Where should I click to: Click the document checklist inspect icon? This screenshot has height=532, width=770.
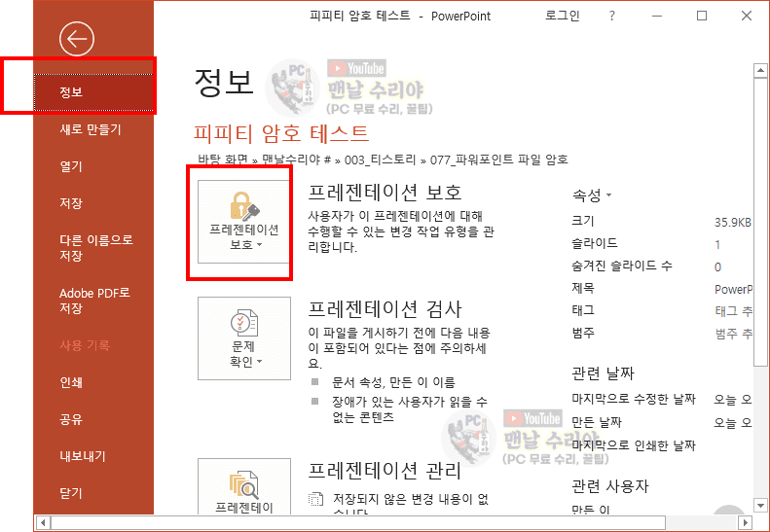coord(244,323)
